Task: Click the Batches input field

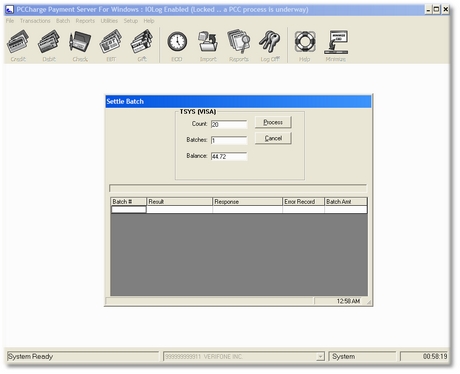Action: (x=229, y=140)
